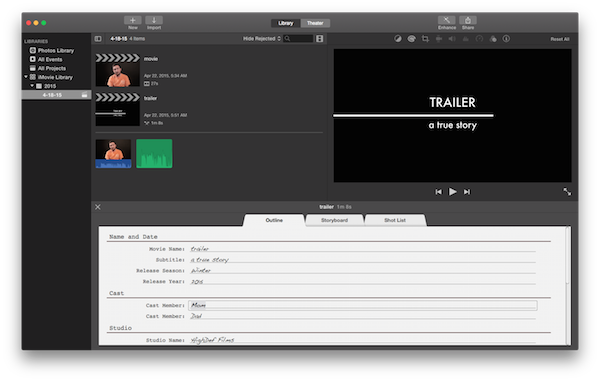Skip to the next clip in viewer

[467, 192]
